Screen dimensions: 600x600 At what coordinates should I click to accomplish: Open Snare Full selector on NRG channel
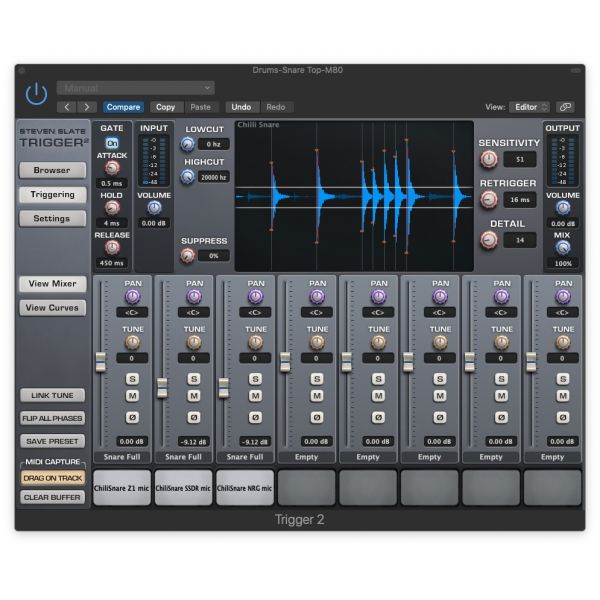(x=245, y=457)
